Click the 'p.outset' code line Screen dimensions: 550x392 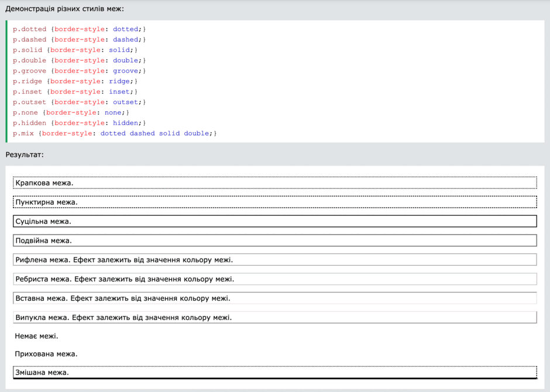[x=79, y=102]
